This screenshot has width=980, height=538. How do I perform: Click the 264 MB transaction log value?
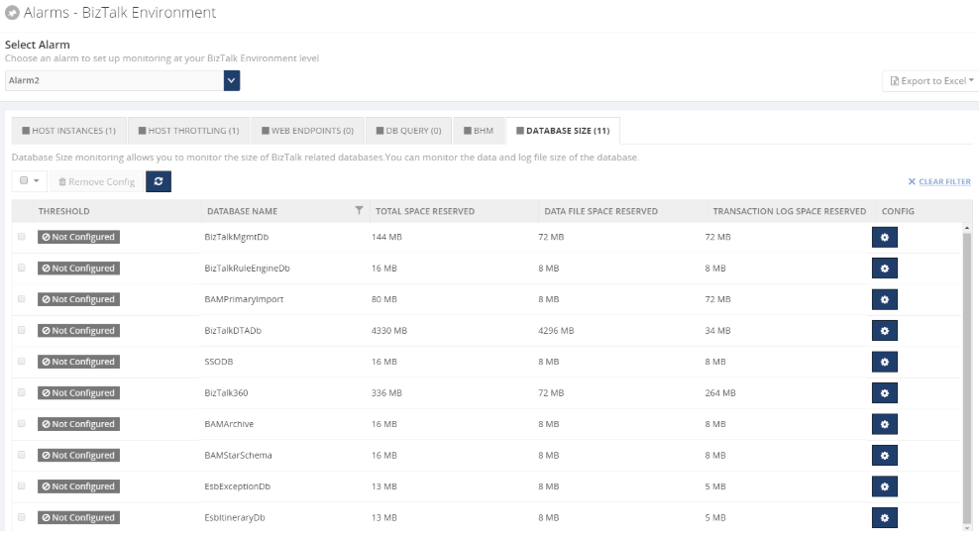point(720,393)
